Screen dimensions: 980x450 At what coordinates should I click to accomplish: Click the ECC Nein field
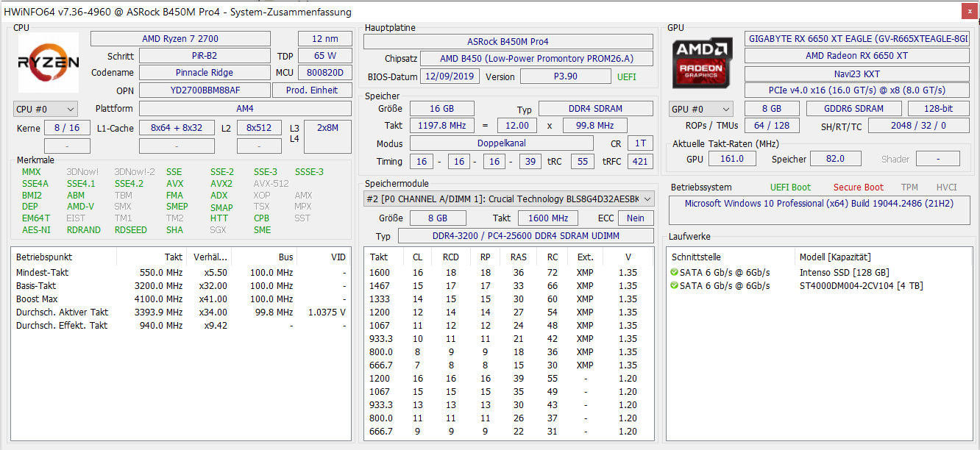point(636,218)
